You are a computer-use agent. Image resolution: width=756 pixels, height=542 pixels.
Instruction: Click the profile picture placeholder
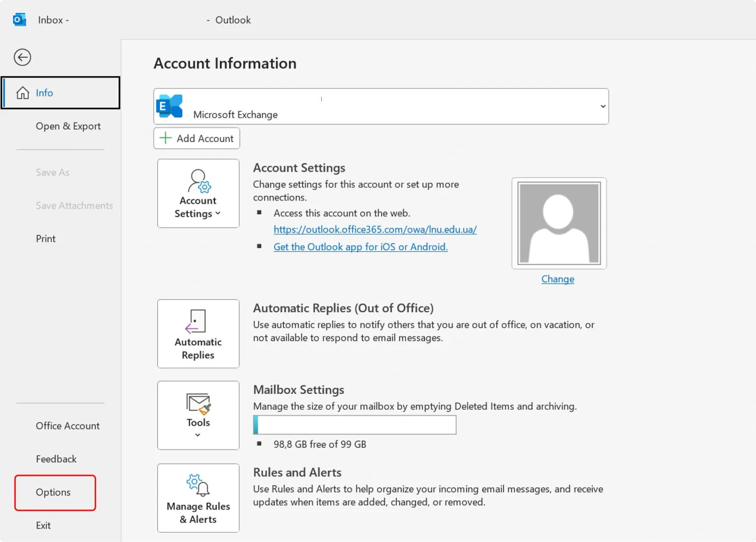point(559,223)
